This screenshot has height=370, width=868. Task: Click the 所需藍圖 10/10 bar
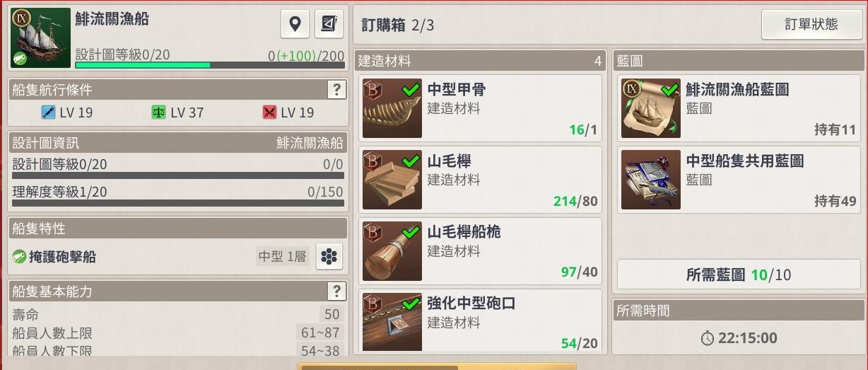(739, 274)
